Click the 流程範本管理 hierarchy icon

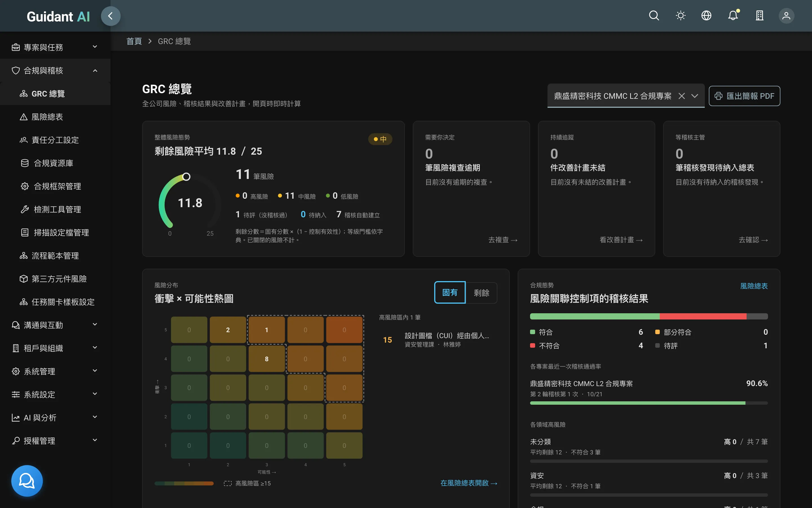[23, 256]
